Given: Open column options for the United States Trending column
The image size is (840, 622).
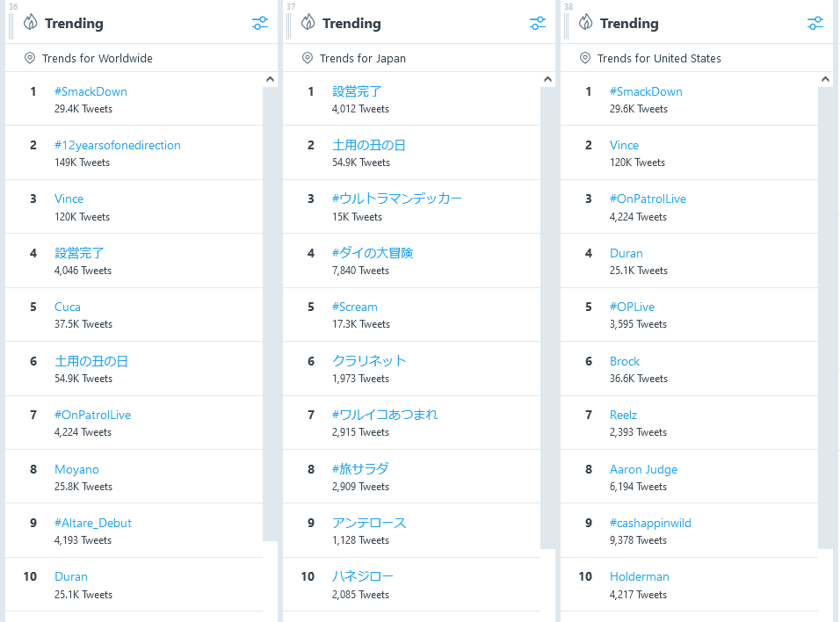Looking at the screenshot, I should coord(815,24).
